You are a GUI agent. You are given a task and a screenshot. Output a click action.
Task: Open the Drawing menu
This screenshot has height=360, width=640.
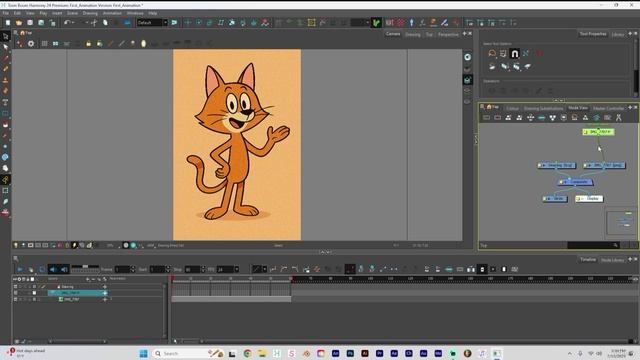pyautogui.click(x=90, y=13)
